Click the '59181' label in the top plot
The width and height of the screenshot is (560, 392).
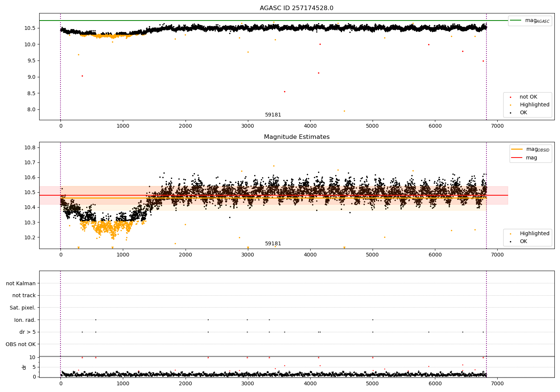273,115
